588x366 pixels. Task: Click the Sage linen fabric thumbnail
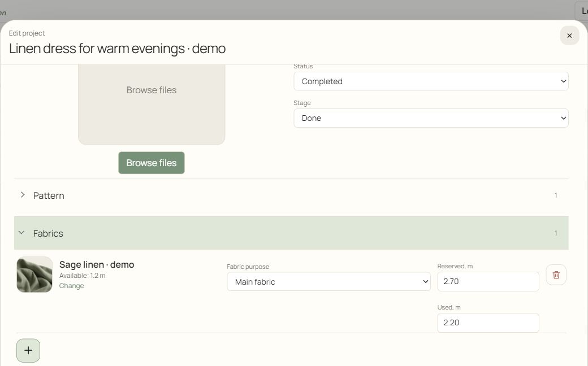34,274
